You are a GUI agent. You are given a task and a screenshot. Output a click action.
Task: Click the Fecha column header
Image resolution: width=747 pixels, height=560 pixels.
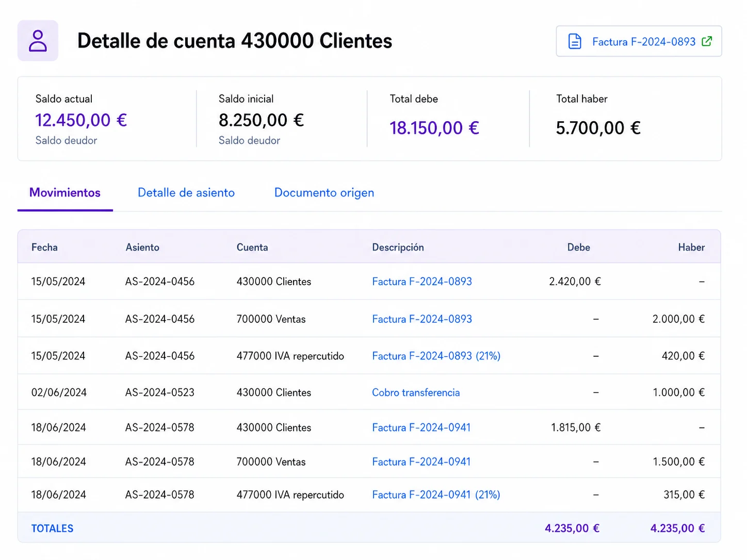click(44, 248)
